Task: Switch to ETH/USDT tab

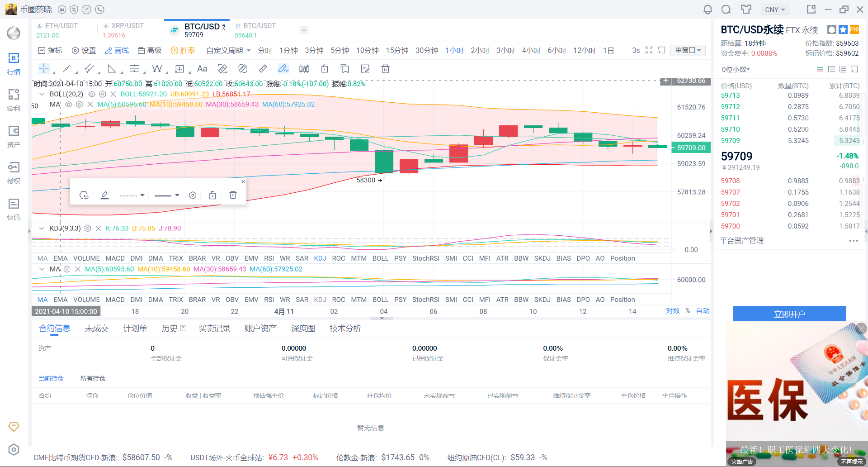Action: click(x=61, y=30)
